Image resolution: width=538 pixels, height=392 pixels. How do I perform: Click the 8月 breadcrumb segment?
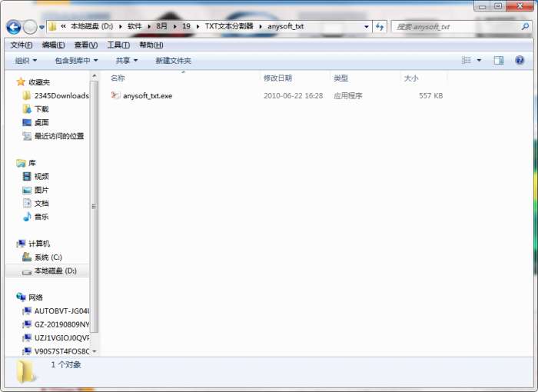point(161,26)
